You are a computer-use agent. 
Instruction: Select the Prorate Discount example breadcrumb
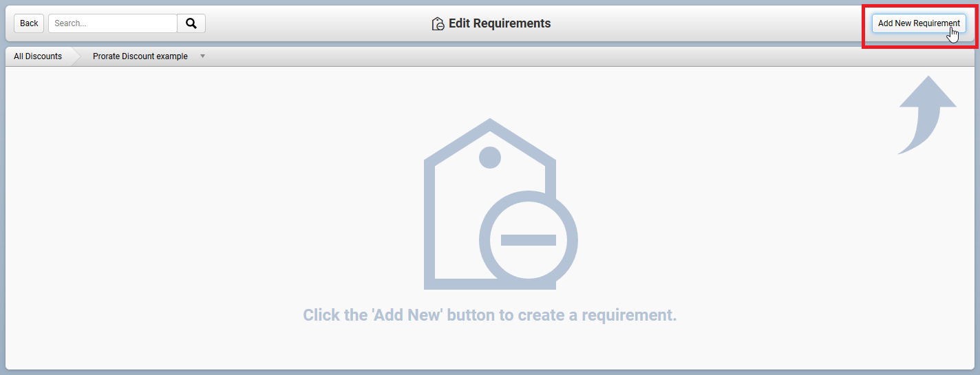140,56
